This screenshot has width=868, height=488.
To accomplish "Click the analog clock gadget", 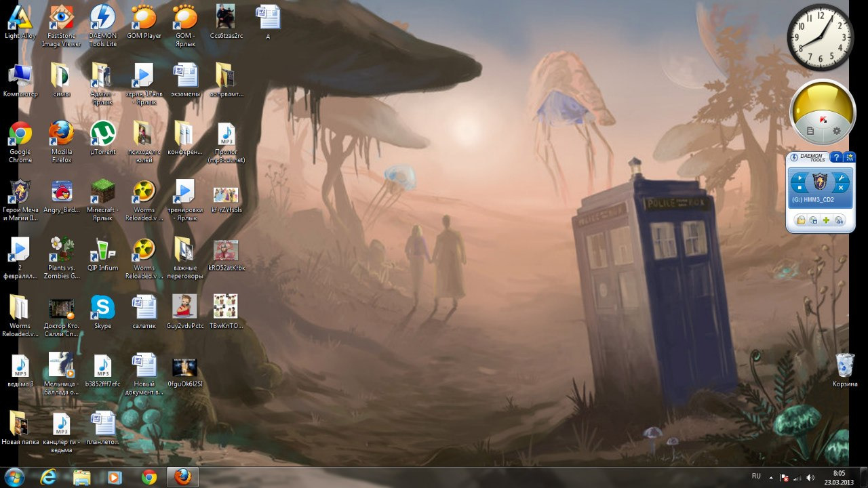I will pos(820,37).
